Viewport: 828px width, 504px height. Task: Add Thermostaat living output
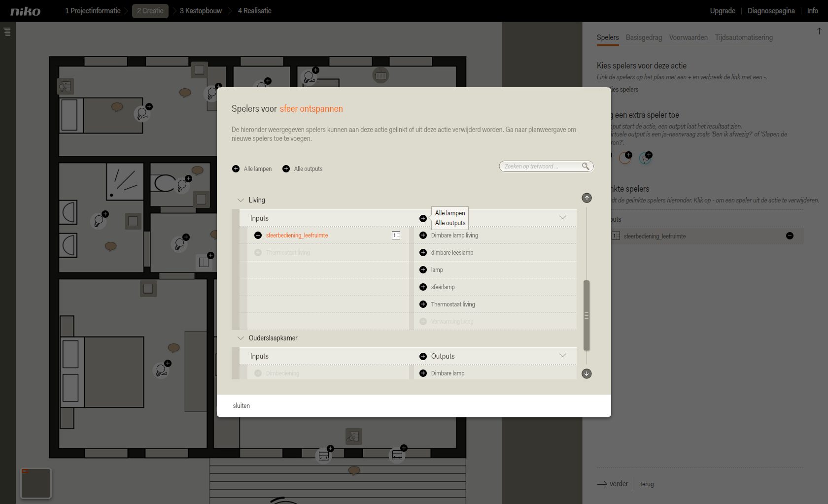[x=423, y=304]
